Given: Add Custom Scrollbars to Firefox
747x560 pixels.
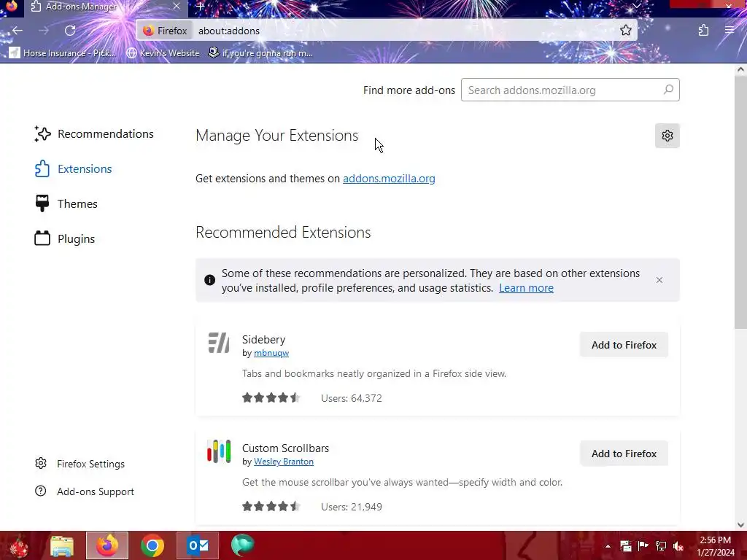Looking at the screenshot, I should [x=624, y=454].
